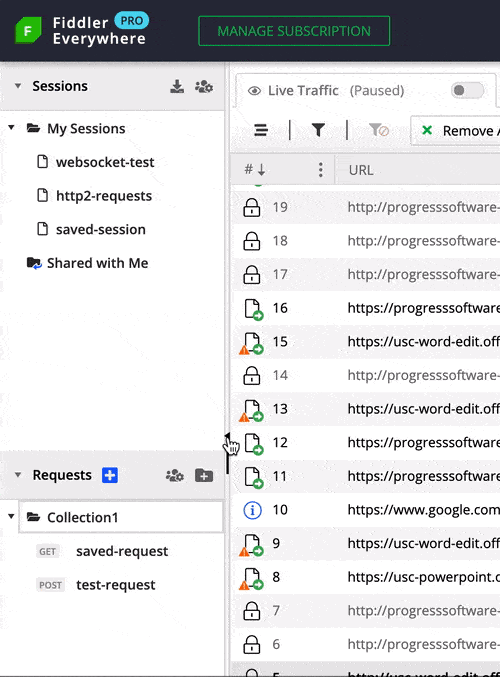
Task: Sort by the # column header
Action: coord(255,170)
